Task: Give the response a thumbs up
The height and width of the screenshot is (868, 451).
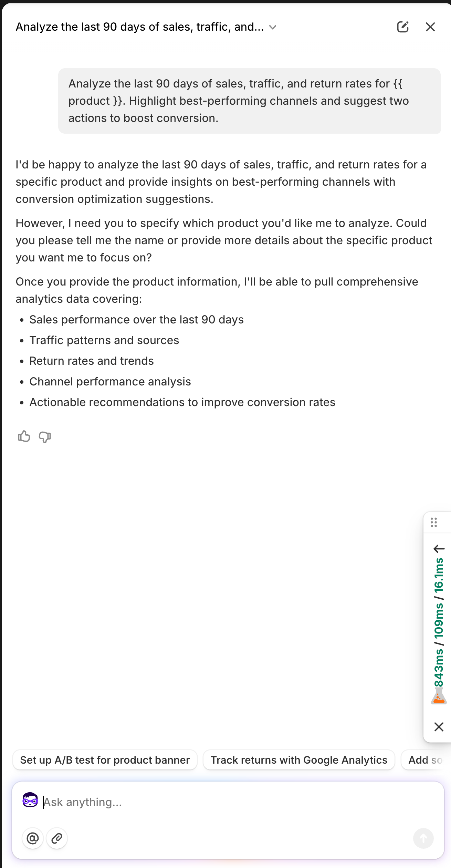Action: click(24, 437)
